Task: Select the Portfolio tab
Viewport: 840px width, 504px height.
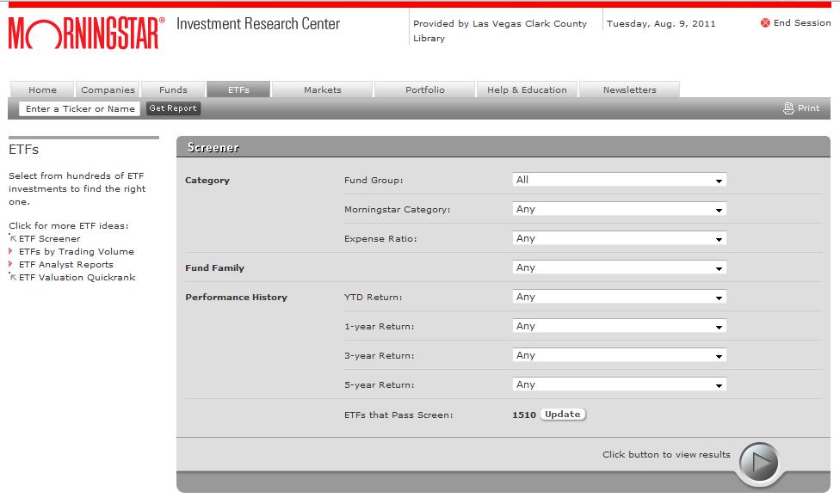Action: [424, 89]
